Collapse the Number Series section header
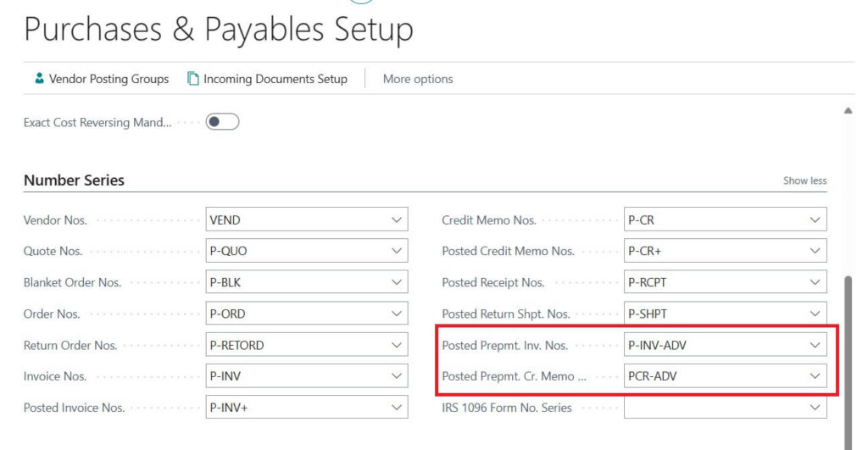The width and height of the screenshot is (868, 450). pyautogui.click(x=74, y=181)
